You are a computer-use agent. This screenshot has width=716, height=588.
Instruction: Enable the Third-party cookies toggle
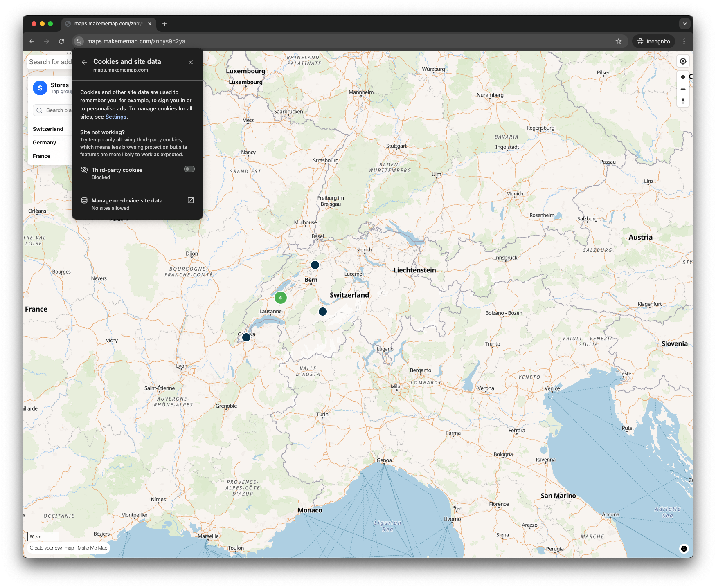(189, 169)
